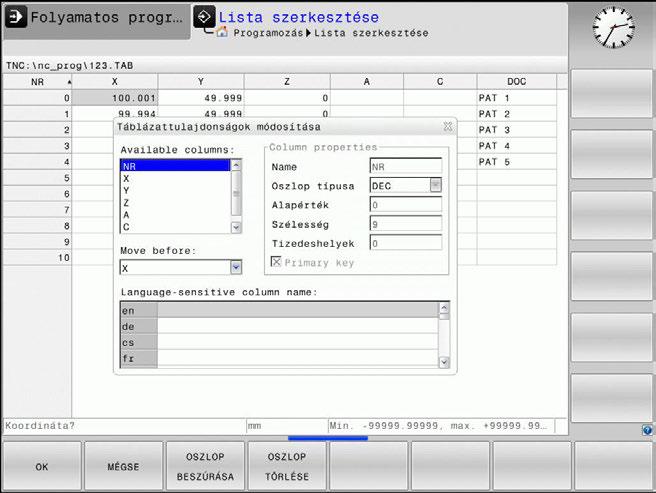656x493 pixels.
Task: Click the PAT 2 DOC cell
Action: [517, 114]
